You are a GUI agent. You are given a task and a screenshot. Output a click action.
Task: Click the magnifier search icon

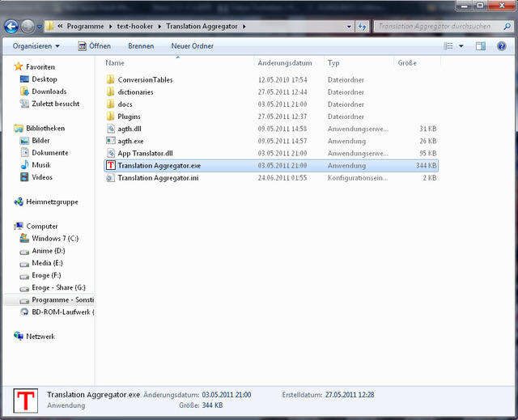(x=507, y=27)
